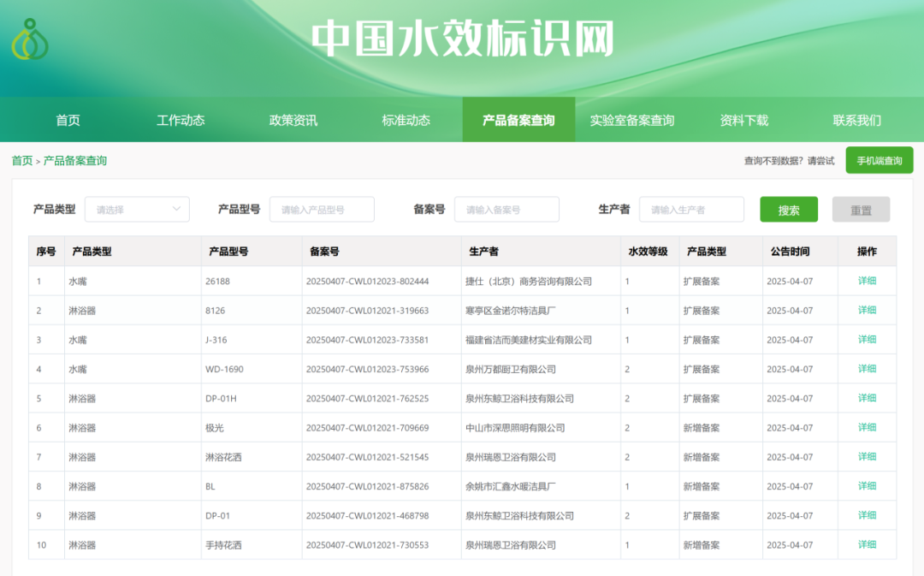Open 详细 for model J-316
Image resolution: width=924 pixels, height=576 pixels.
(867, 340)
